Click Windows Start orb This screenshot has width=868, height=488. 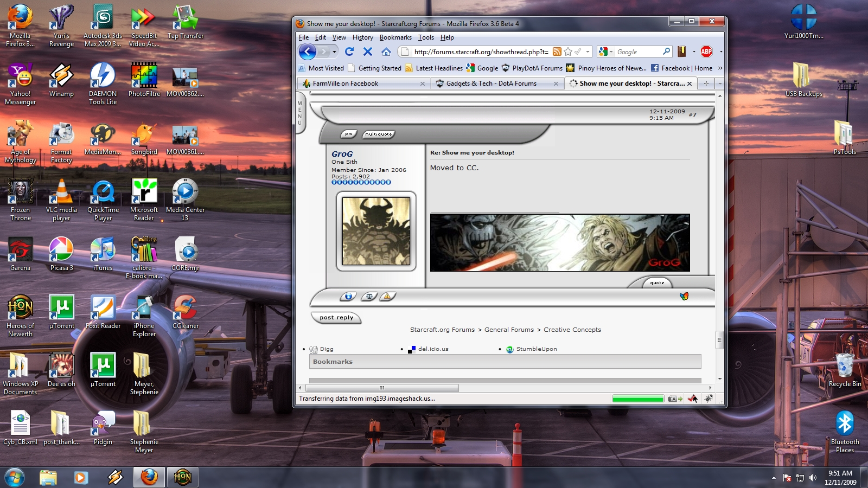coord(15,477)
